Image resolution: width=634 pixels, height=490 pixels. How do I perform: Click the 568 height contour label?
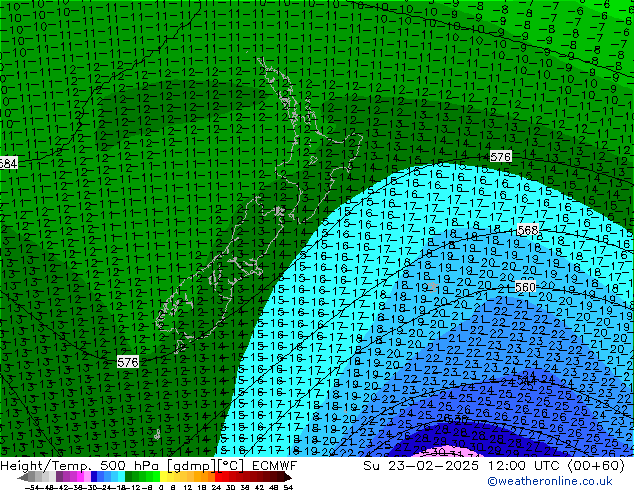click(x=528, y=230)
